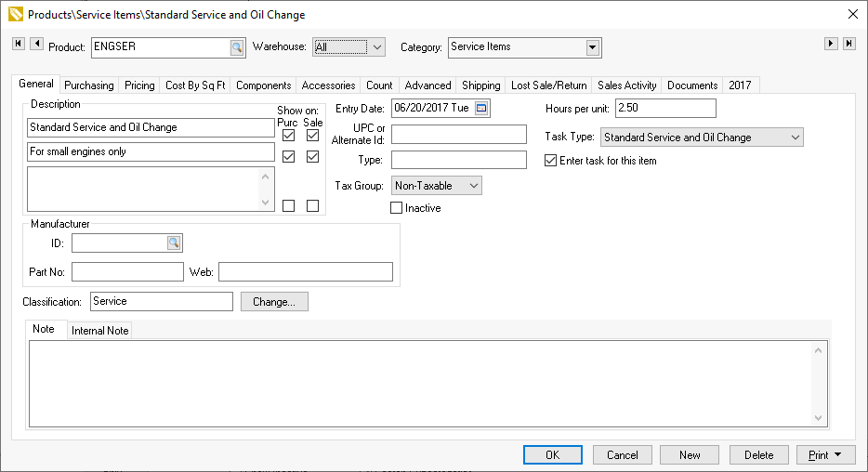Go to the previous product record
The width and height of the screenshot is (868, 472).
coord(36,44)
